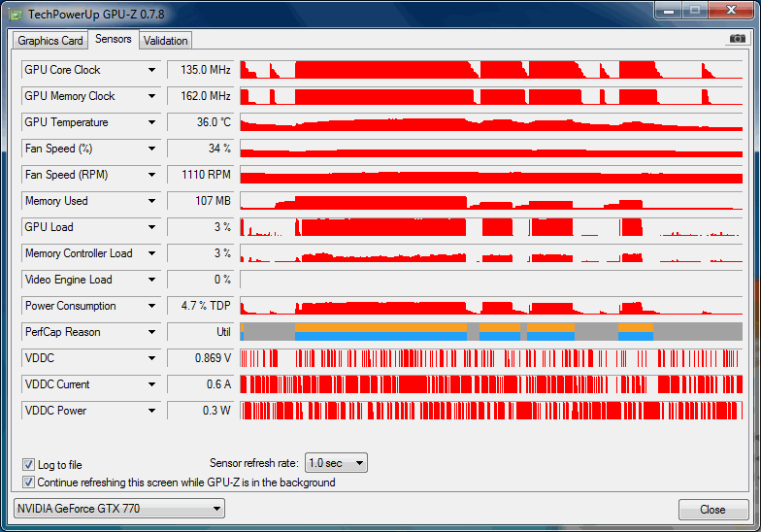Expand the VDDC Power dropdown
This screenshot has width=761, height=532.
point(151,411)
